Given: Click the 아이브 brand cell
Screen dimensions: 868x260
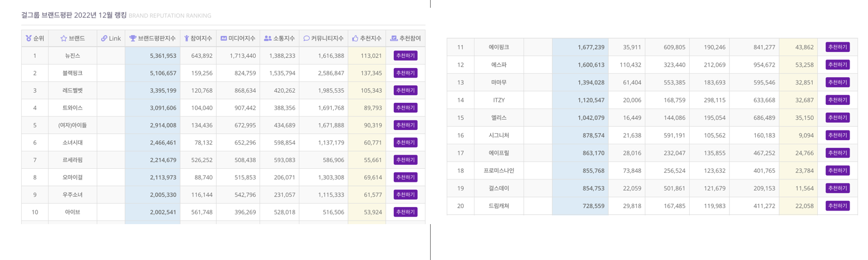Looking at the screenshot, I should pos(73,212).
